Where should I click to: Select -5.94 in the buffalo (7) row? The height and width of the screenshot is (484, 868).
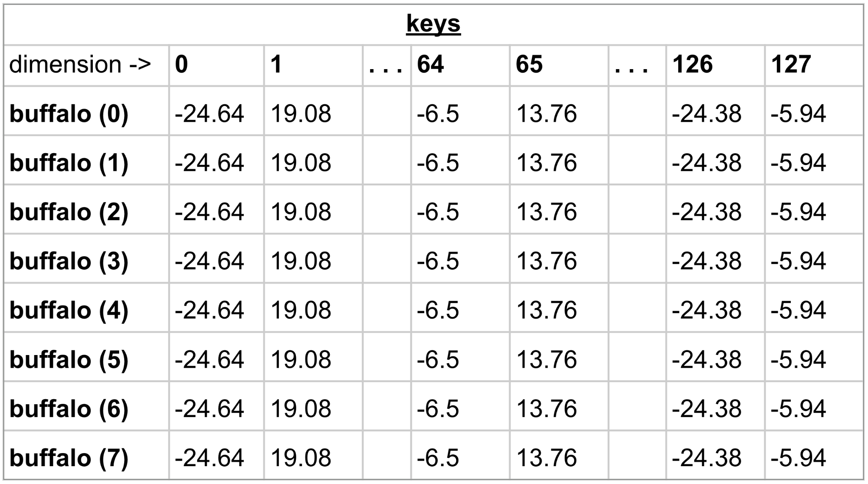pos(798,458)
